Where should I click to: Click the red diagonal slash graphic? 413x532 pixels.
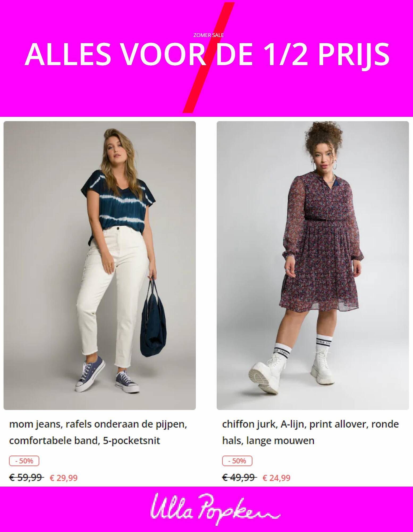[x=209, y=57]
